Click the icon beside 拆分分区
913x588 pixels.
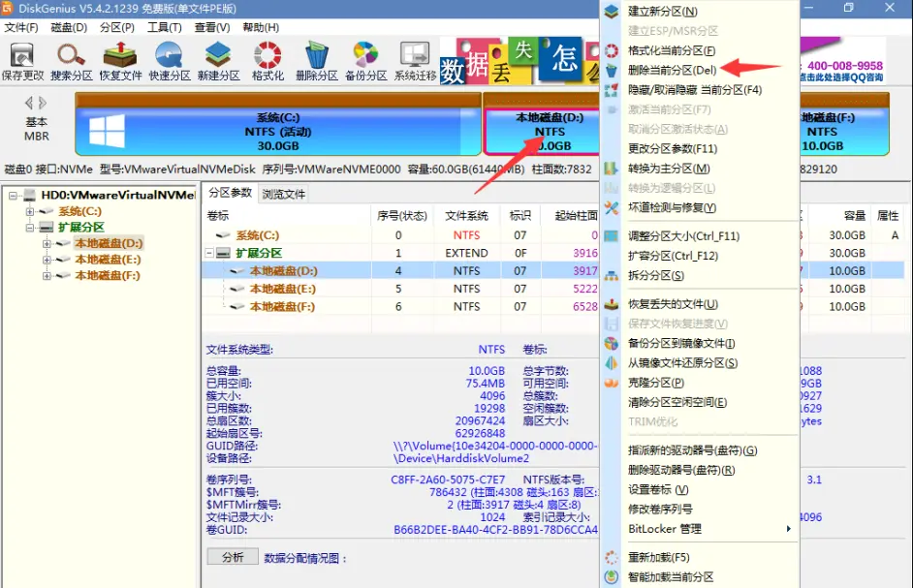[611, 276]
